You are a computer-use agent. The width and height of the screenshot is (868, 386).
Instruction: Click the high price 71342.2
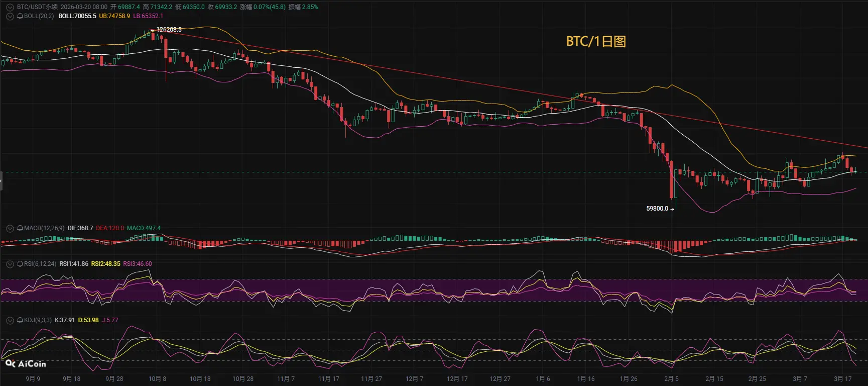pyautogui.click(x=161, y=7)
